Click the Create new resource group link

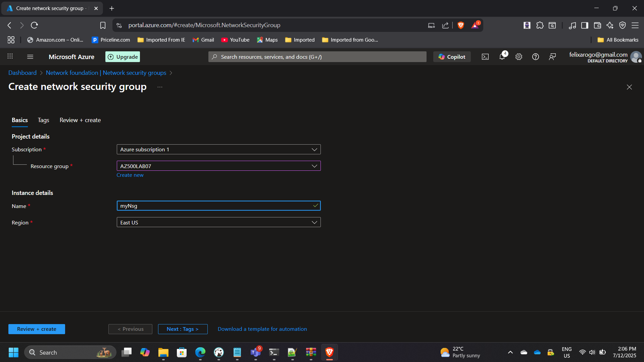pos(130,175)
